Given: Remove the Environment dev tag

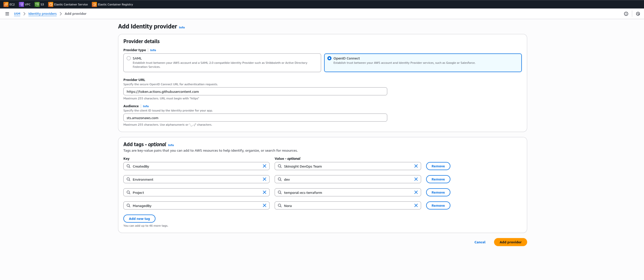Looking at the screenshot, I should coord(438,179).
